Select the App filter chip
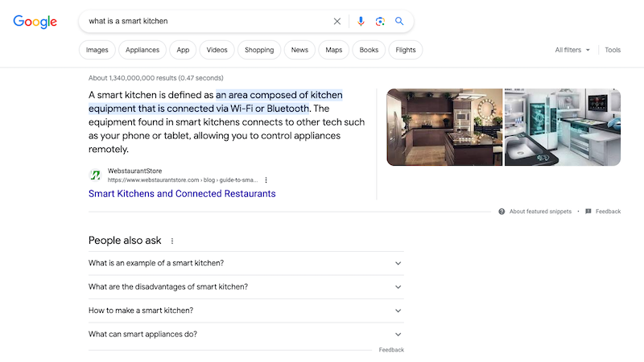The height and width of the screenshot is (362, 644). 183,50
